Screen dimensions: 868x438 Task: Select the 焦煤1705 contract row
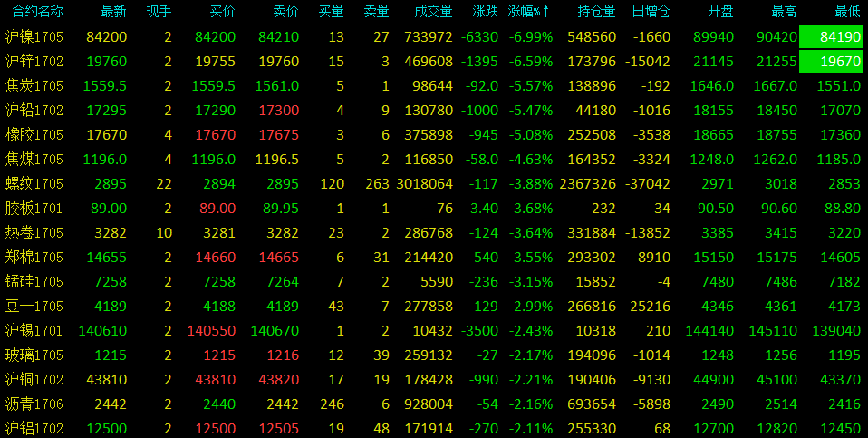(x=434, y=160)
